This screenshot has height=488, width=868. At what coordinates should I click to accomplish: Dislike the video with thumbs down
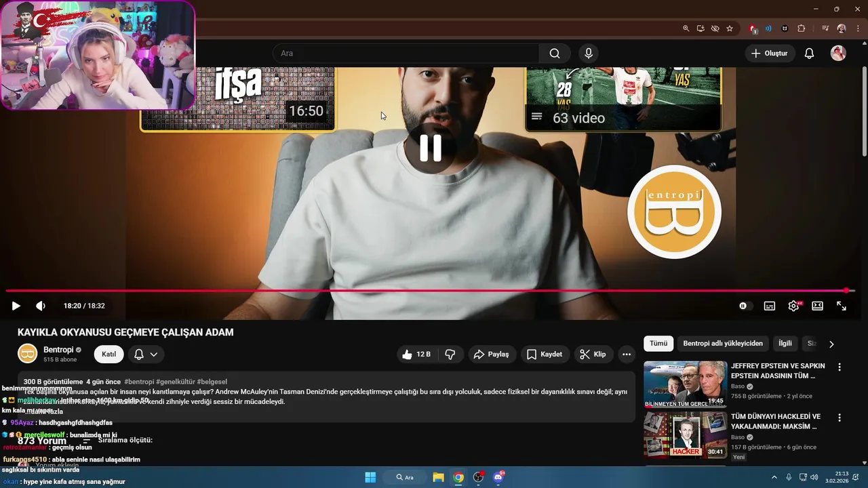[x=450, y=354]
